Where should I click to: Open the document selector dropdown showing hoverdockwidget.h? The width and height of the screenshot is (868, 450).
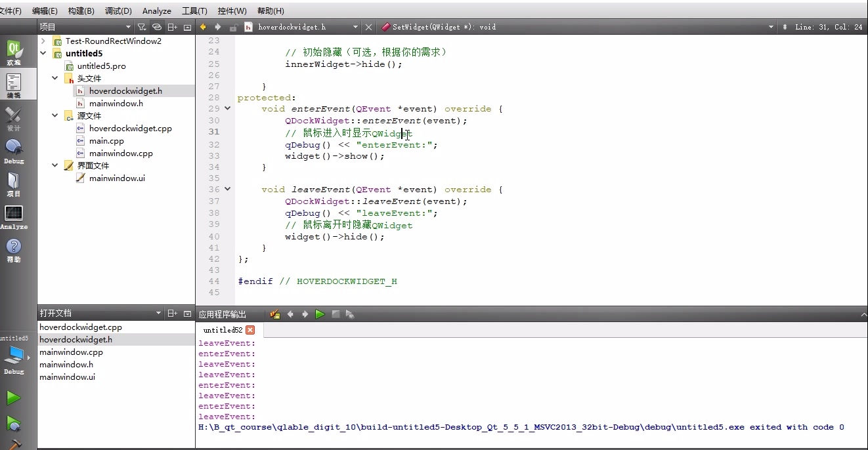[x=357, y=27]
